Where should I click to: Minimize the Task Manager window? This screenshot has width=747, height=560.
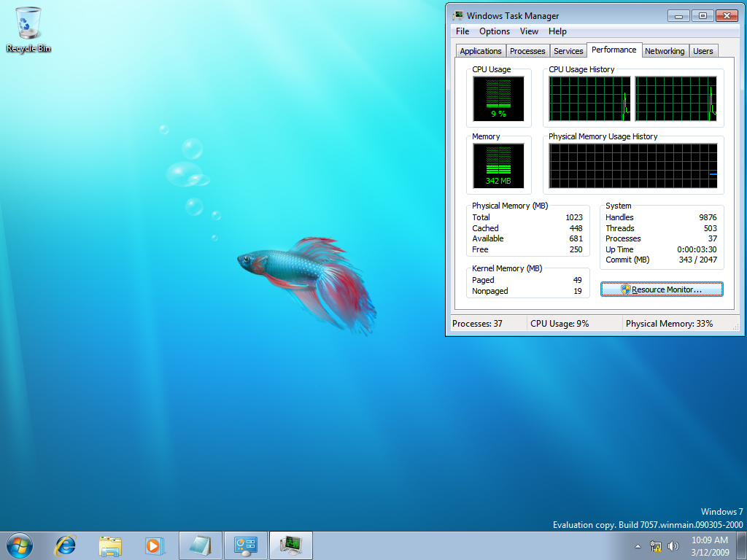click(679, 16)
